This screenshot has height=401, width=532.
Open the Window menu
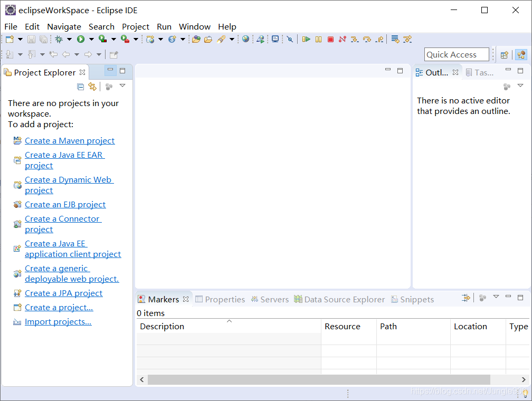[195, 26]
